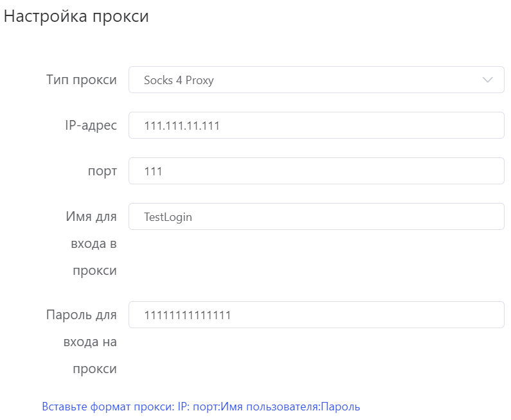This screenshot has height=420, width=511.
Task: Click the empty right end of the port field
Action: click(x=463, y=171)
